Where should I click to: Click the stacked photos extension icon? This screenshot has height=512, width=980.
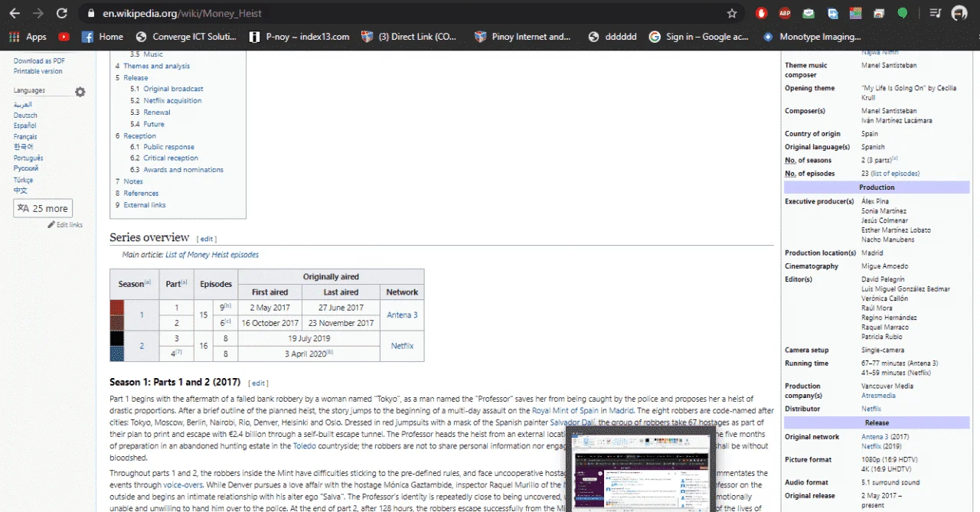pos(879,13)
